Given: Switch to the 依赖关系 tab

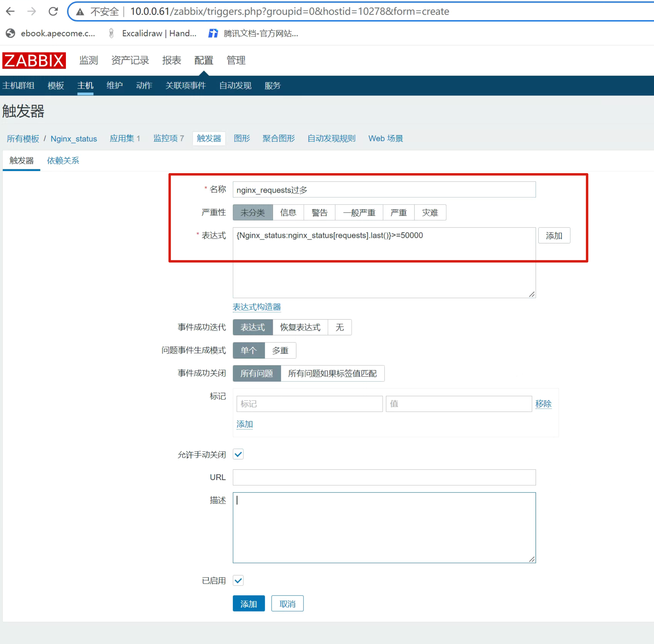Looking at the screenshot, I should pyautogui.click(x=63, y=161).
